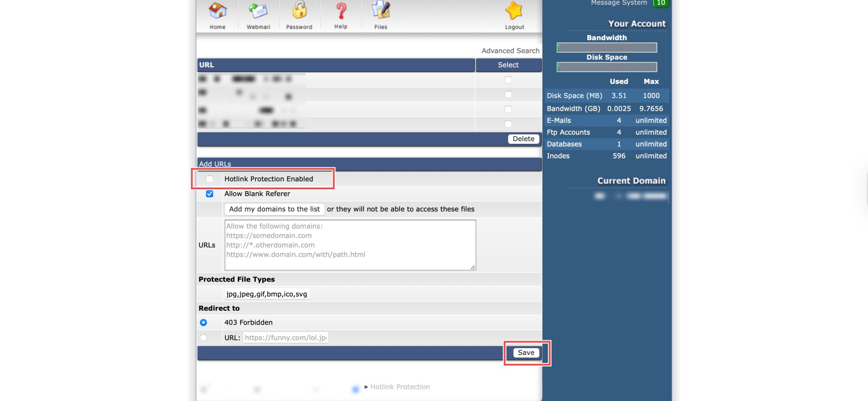Click Add my domains to the list

coord(274,209)
